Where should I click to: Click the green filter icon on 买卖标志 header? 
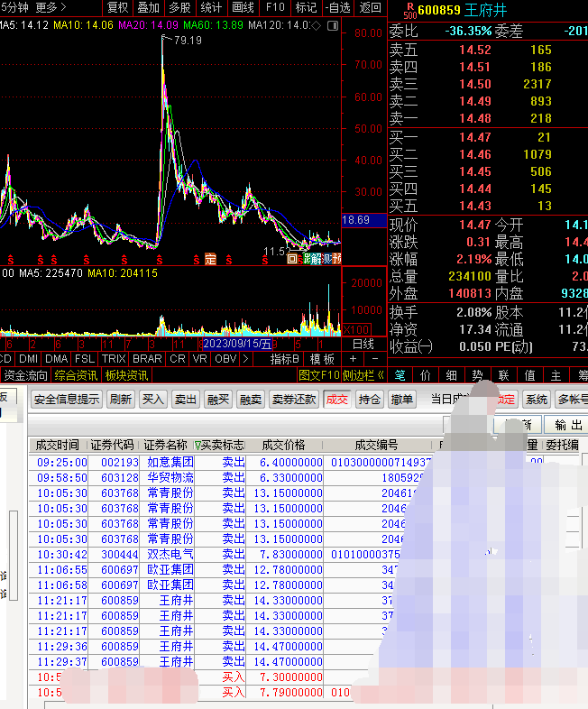tap(198, 446)
